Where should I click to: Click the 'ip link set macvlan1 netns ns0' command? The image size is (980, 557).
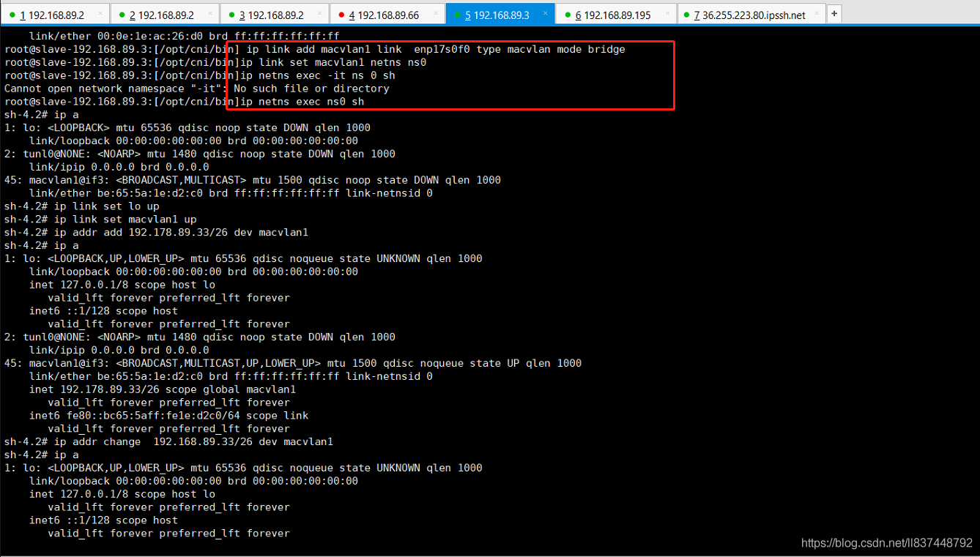coord(333,62)
